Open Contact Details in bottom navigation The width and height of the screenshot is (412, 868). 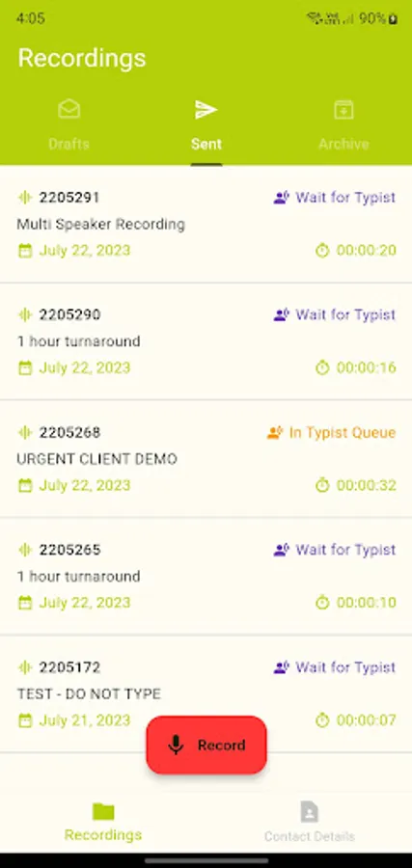click(309, 822)
